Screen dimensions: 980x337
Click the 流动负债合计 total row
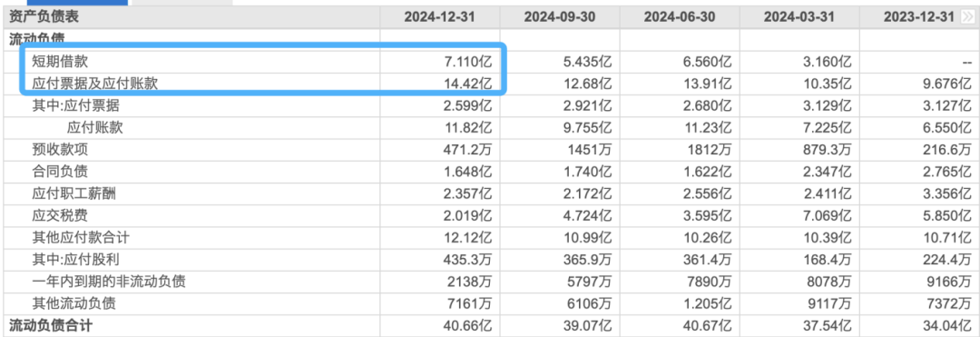pos(490,326)
